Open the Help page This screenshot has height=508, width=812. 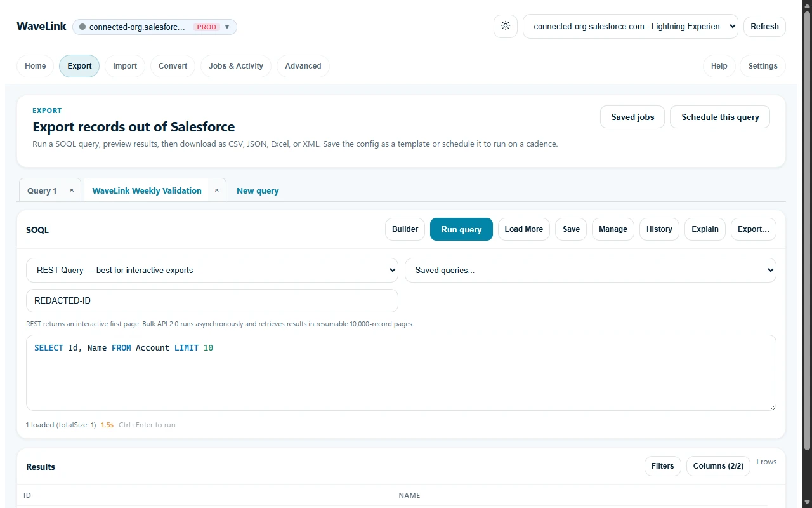click(719, 66)
